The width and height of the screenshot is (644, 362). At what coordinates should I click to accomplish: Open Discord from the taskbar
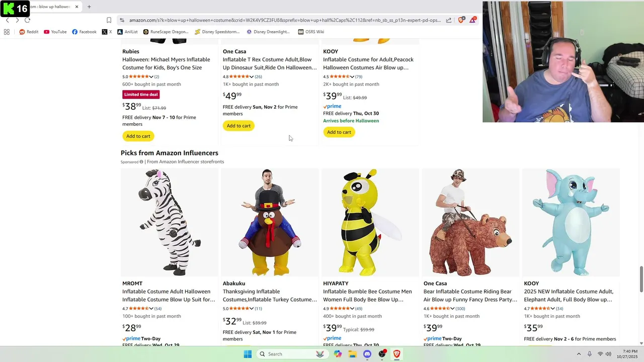(x=367, y=354)
